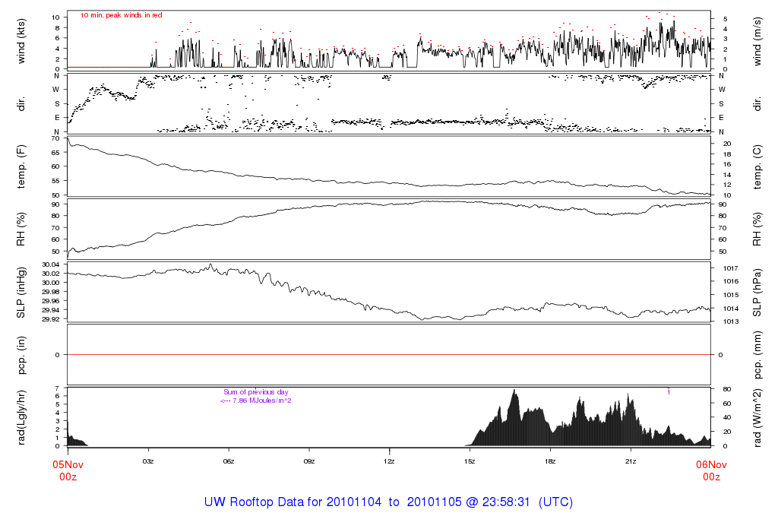Click the '21z' time tick label
This screenshot has width=778, height=532.
pos(630,461)
